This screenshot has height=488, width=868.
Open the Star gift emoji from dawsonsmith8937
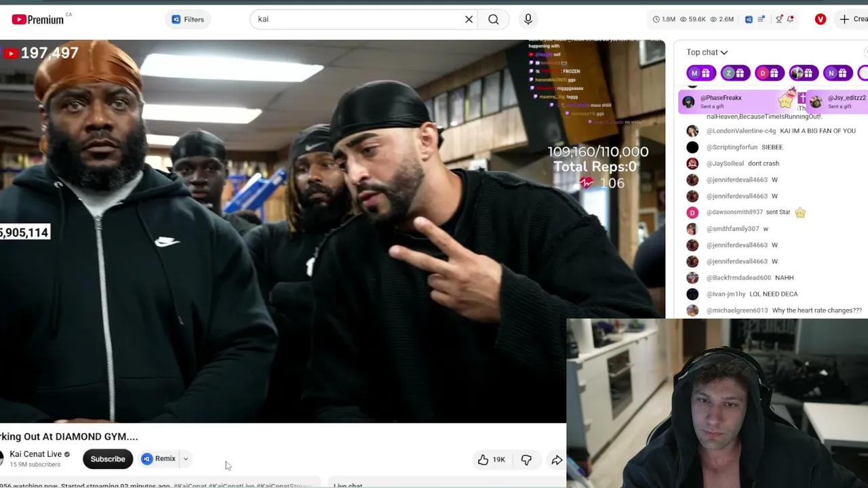pyautogui.click(x=800, y=212)
